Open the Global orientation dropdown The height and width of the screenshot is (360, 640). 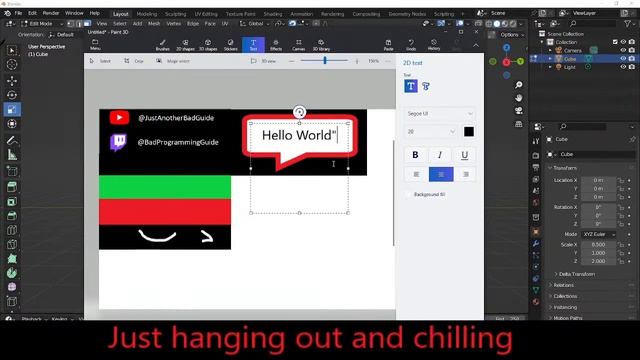pos(255,24)
